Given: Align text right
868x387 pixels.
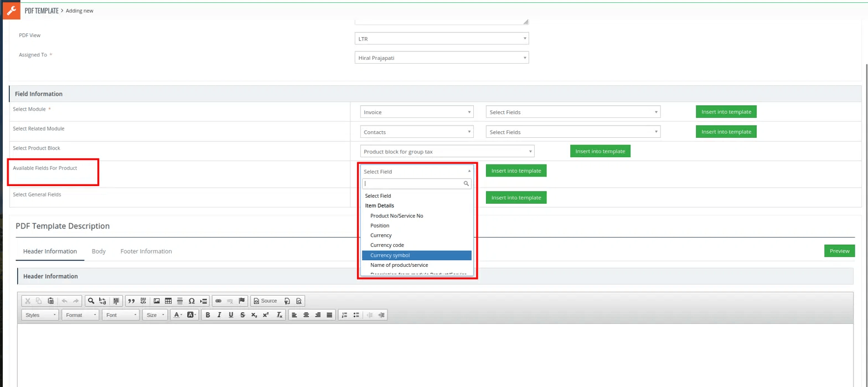Looking at the screenshot, I should pos(318,315).
